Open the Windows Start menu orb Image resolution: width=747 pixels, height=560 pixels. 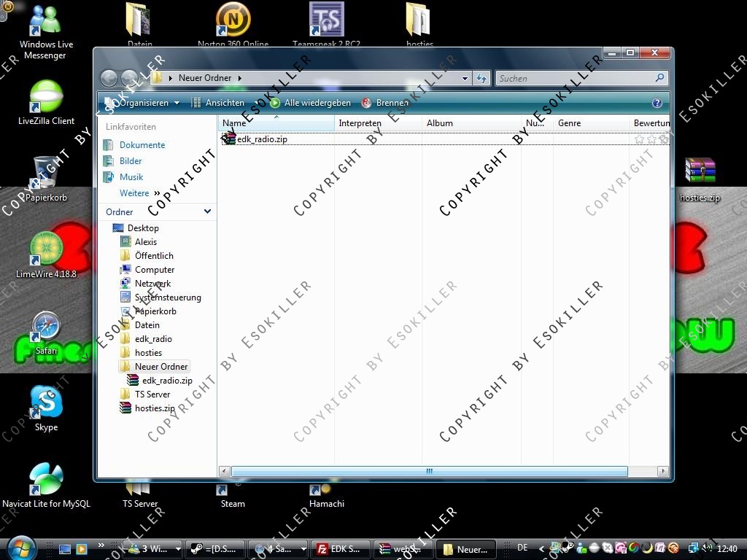pos(21,548)
